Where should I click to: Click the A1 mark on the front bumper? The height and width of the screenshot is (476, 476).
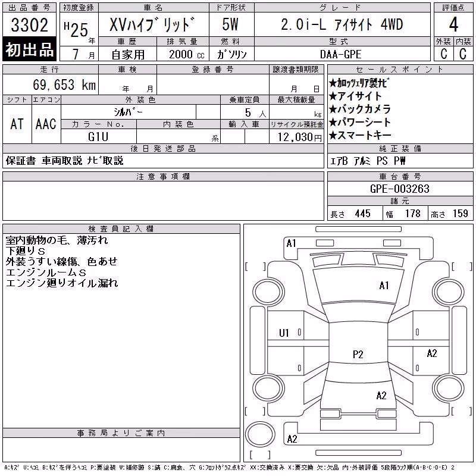click(291, 243)
